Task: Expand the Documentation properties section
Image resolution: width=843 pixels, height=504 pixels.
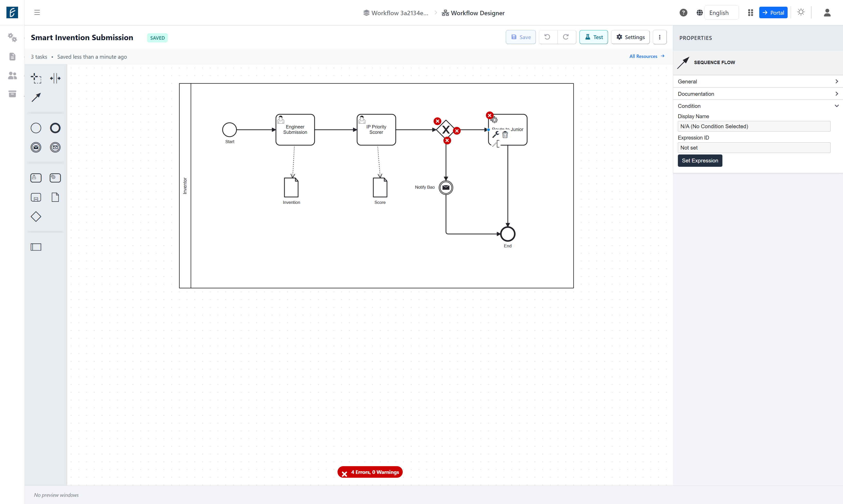Action: (758, 94)
